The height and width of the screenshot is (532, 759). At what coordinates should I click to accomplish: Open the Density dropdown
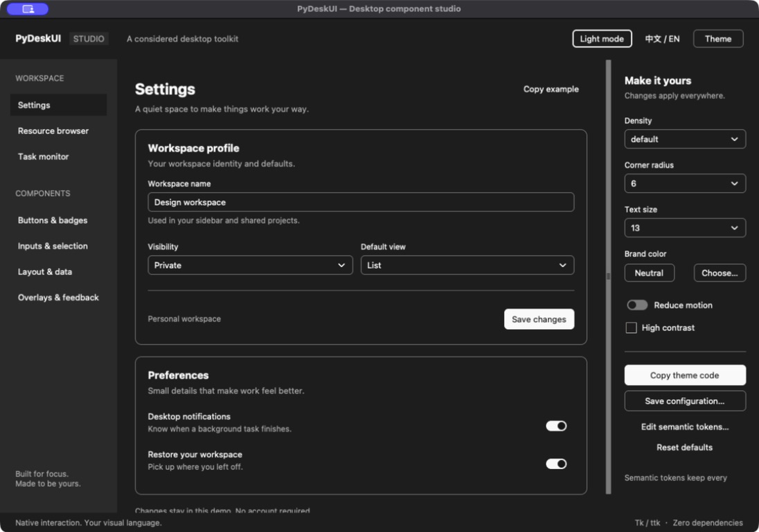tap(685, 139)
